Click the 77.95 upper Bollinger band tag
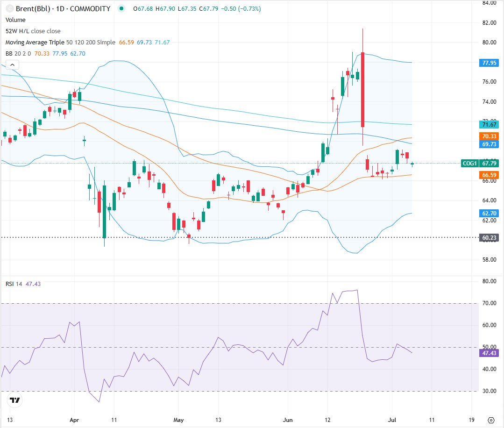Screen dimensions: 504x428 coord(489,63)
